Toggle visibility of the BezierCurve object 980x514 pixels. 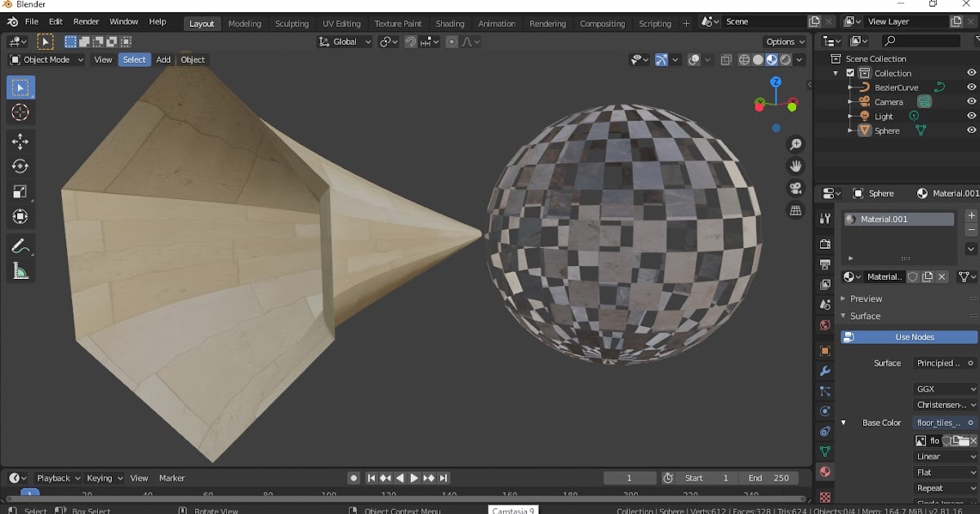[972, 87]
